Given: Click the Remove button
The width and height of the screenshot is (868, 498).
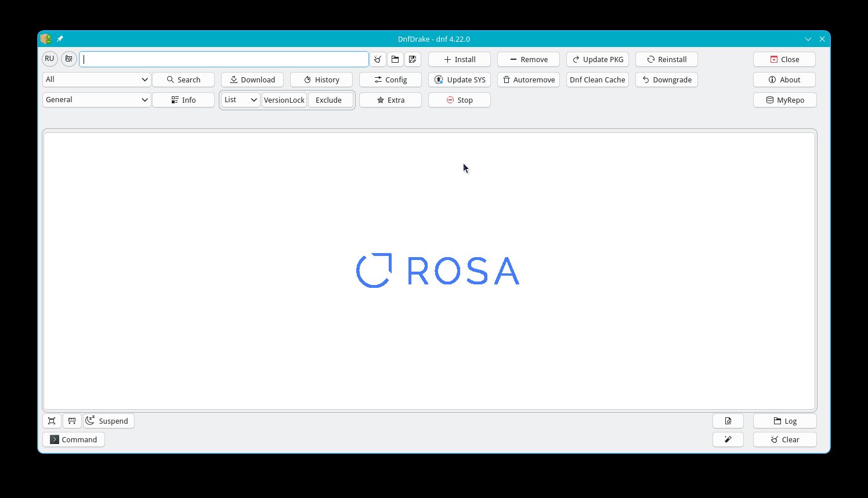Looking at the screenshot, I should click(x=529, y=59).
